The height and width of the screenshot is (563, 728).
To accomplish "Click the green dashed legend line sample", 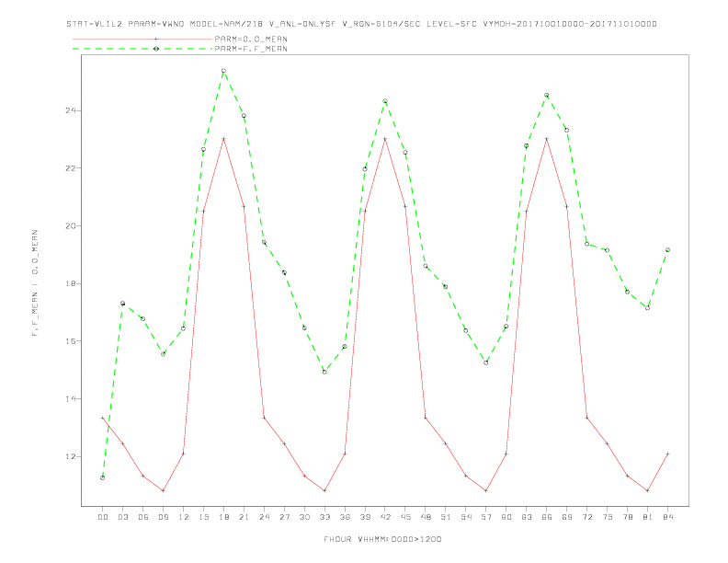I will pyautogui.click(x=142, y=49).
